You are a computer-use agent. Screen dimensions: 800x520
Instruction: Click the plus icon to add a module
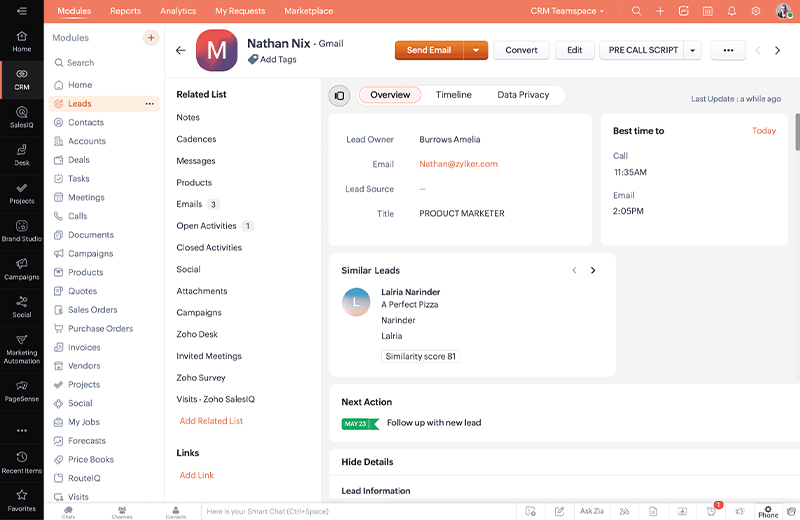[151, 37]
